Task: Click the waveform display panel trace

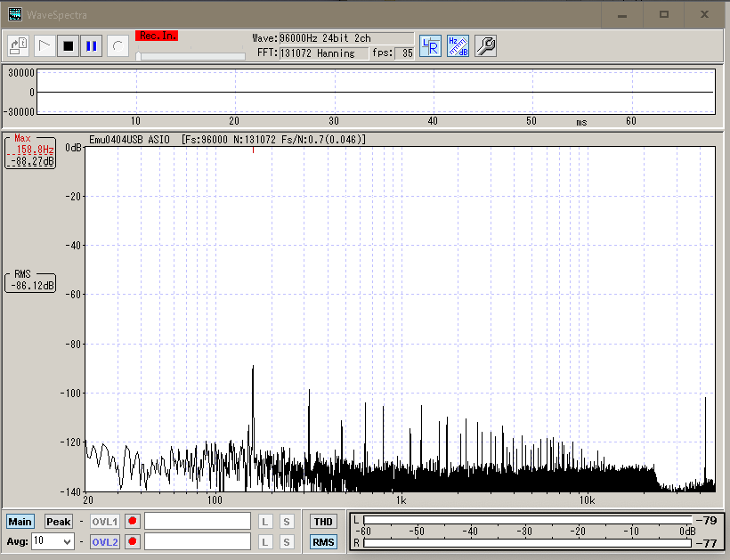Action: [376, 93]
